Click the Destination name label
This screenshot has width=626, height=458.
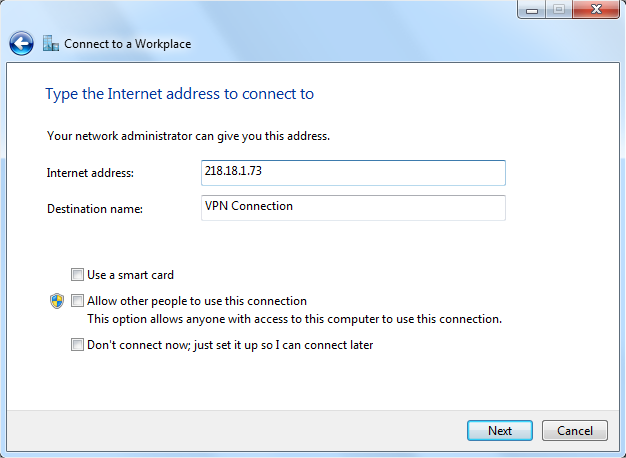point(95,209)
